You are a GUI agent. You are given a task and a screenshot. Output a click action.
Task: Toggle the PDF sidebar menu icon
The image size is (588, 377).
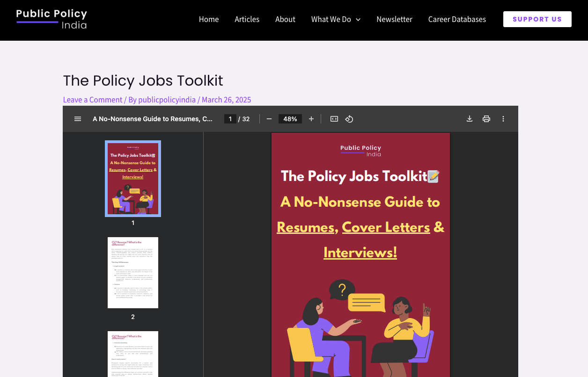point(78,119)
